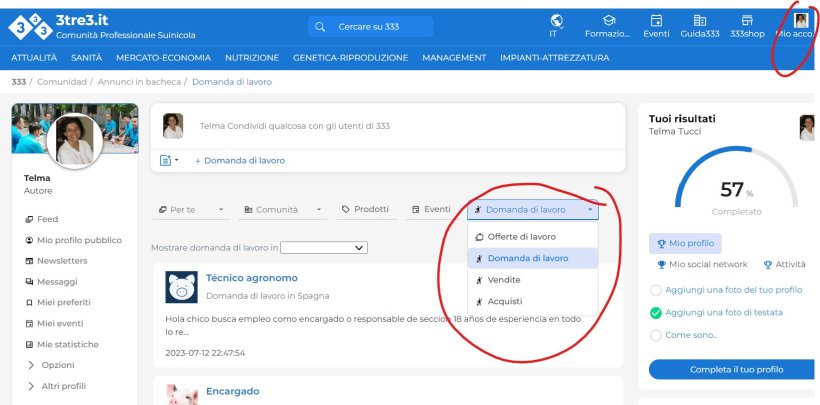820x405 pixels.
Task: Expand the Comunità dropdown filter
Action: coord(283,210)
